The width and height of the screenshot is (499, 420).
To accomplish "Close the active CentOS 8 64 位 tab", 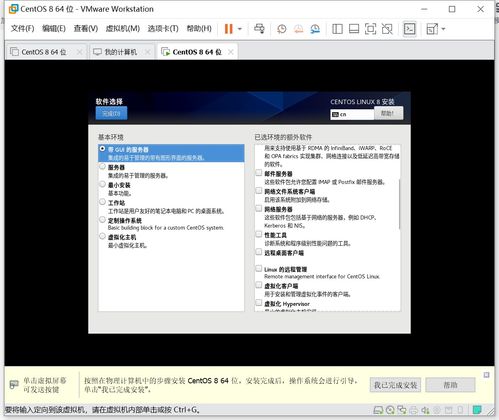I will click(231, 52).
